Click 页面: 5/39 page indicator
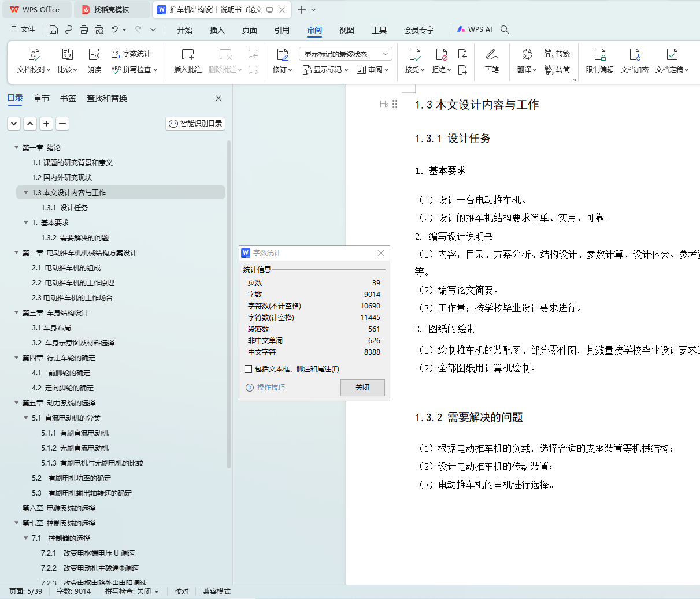The image size is (700, 599). (x=25, y=591)
